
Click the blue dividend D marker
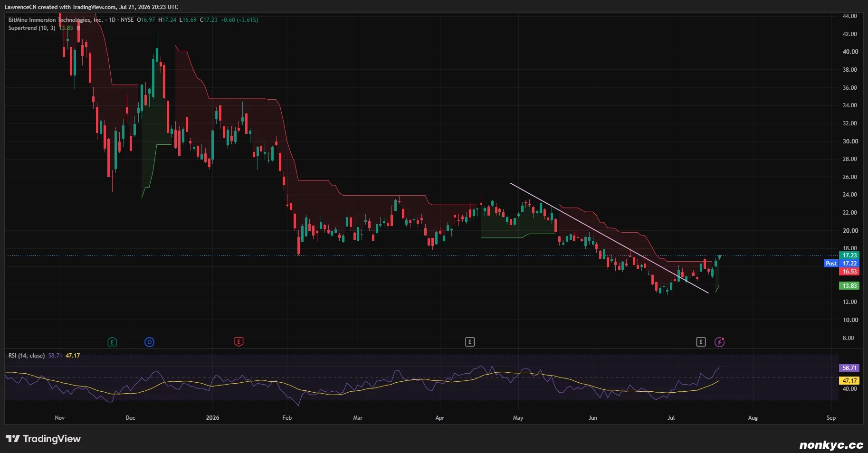(x=149, y=342)
